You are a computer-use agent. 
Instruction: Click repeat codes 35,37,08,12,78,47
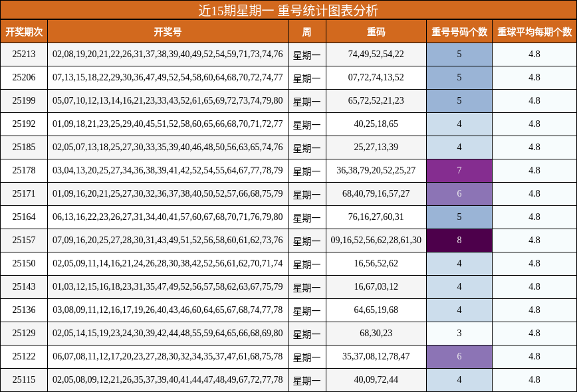(376, 356)
